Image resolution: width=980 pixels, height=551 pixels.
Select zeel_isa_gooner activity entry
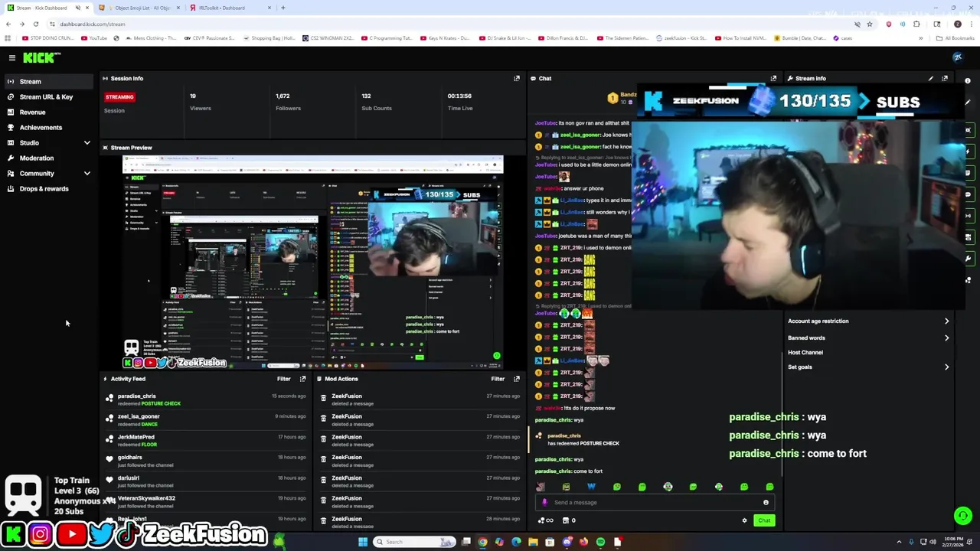point(139,416)
